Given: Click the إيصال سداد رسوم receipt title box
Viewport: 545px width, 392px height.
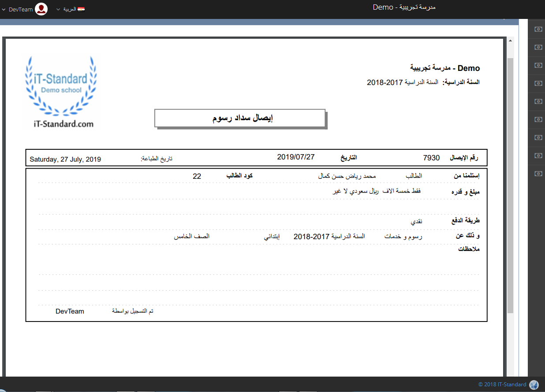Looking at the screenshot, I should click(240, 118).
